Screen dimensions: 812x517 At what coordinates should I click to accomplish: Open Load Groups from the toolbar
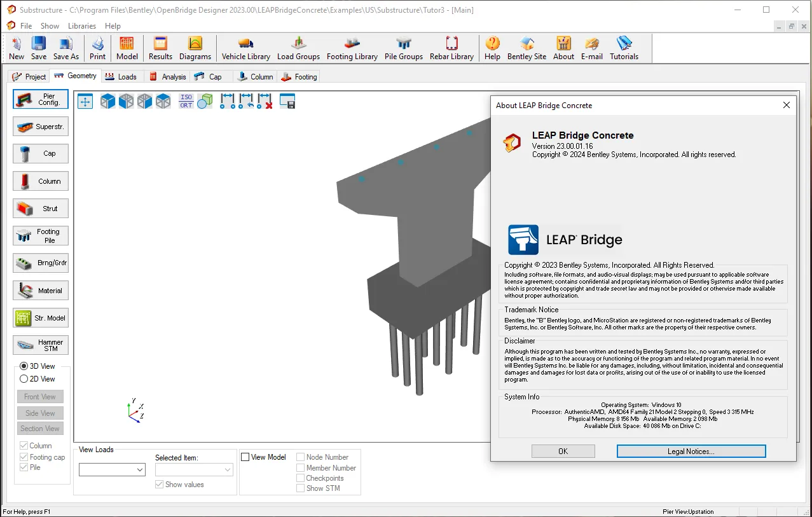[x=298, y=48]
